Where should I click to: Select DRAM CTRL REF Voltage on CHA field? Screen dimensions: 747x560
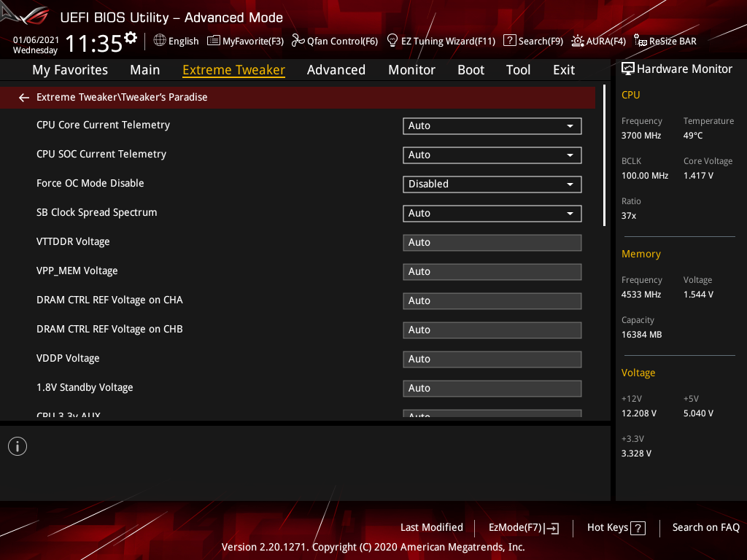492,301
